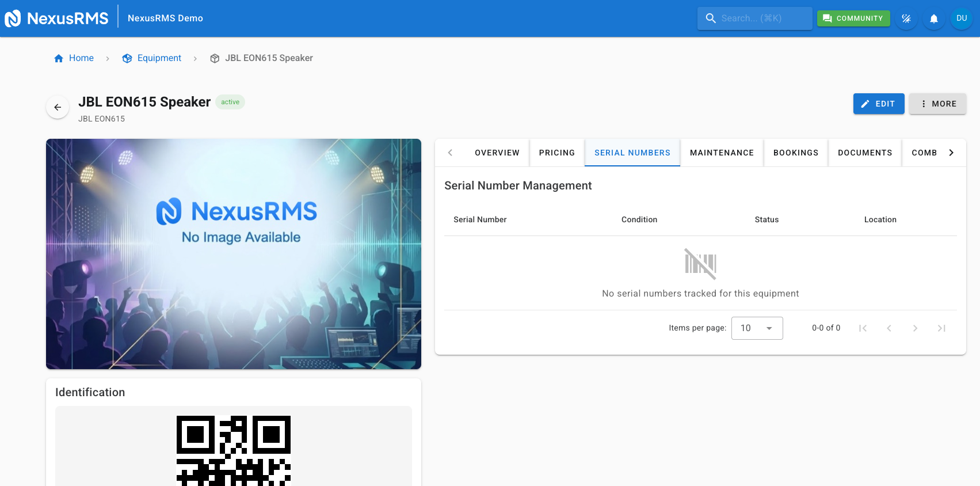Open the Items per page dropdown
980x486 pixels.
757,328
